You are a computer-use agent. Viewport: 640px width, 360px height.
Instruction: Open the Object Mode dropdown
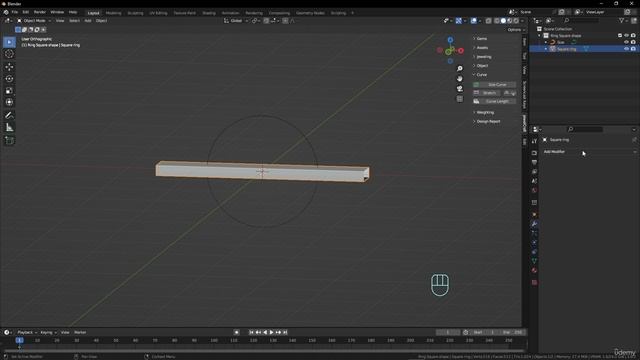[x=34, y=21]
